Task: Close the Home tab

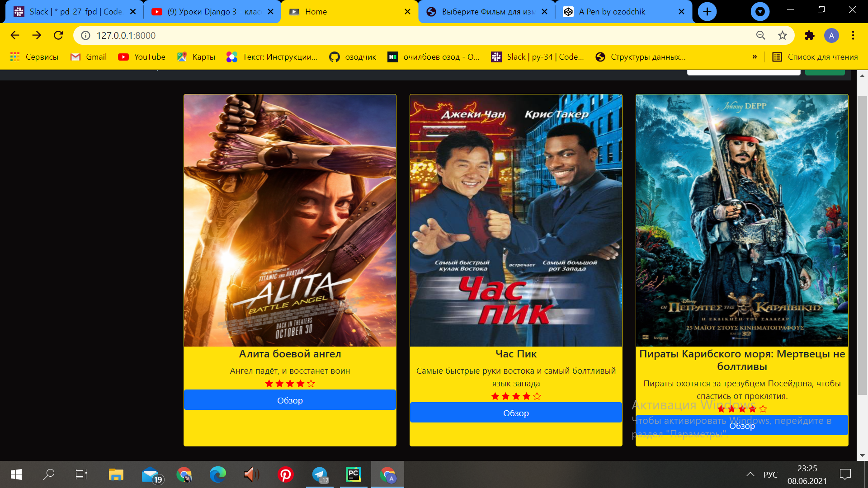Action: 407,12
